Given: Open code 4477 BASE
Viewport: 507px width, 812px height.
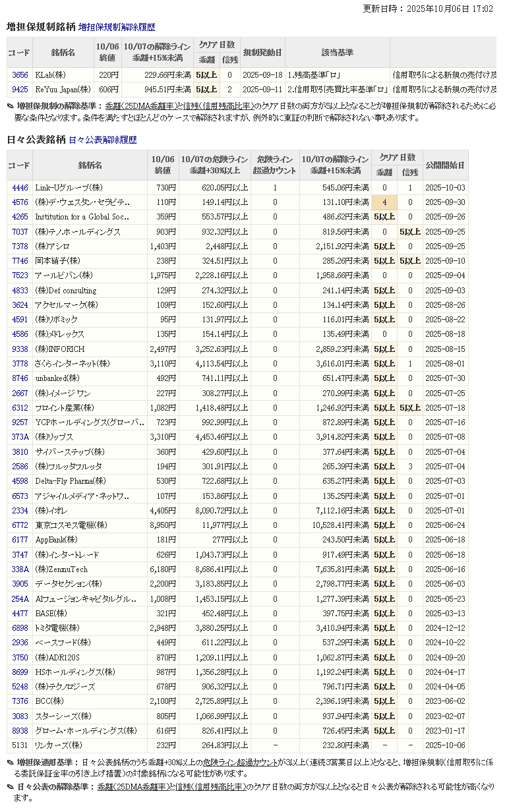Looking at the screenshot, I should pos(20,614).
